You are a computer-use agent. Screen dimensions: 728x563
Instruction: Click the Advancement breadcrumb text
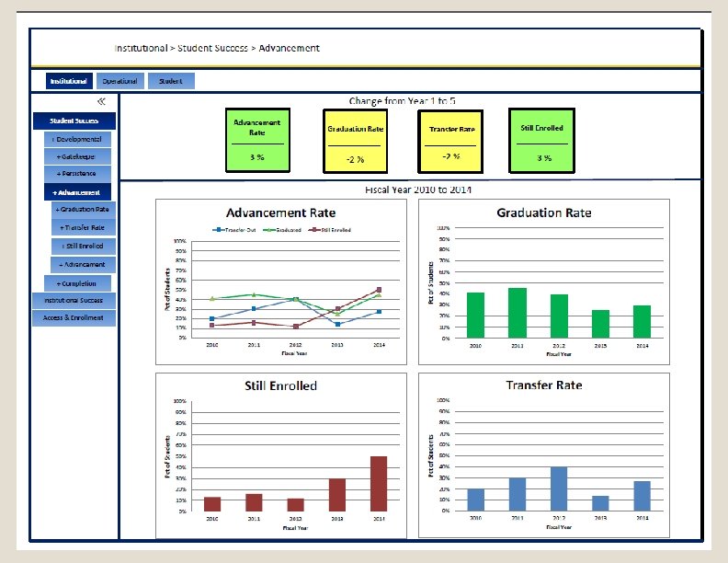(289, 48)
